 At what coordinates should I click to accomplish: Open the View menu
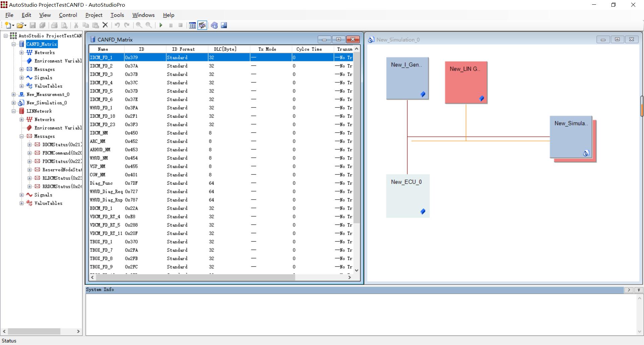click(x=45, y=15)
